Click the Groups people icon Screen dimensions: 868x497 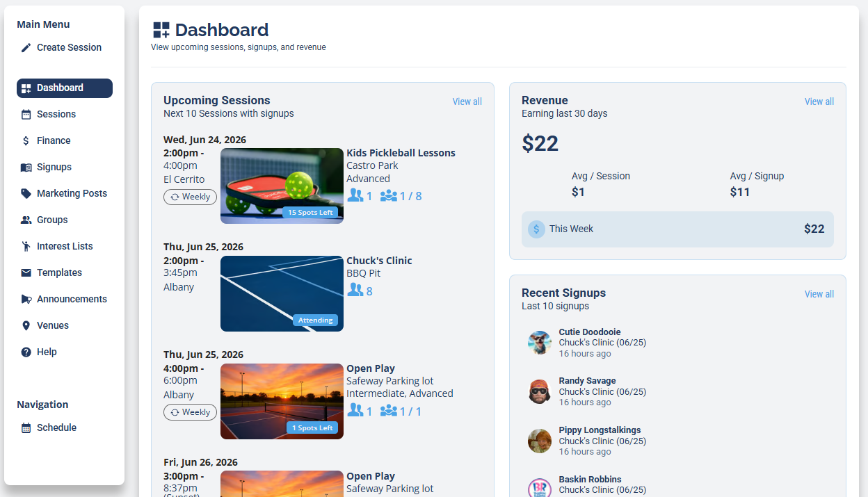pyautogui.click(x=26, y=220)
